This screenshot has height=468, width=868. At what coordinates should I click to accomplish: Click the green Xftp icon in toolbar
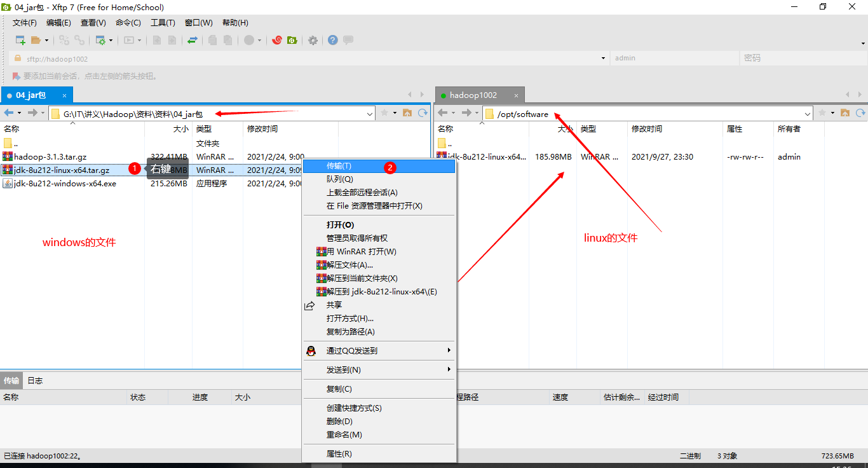coord(292,40)
